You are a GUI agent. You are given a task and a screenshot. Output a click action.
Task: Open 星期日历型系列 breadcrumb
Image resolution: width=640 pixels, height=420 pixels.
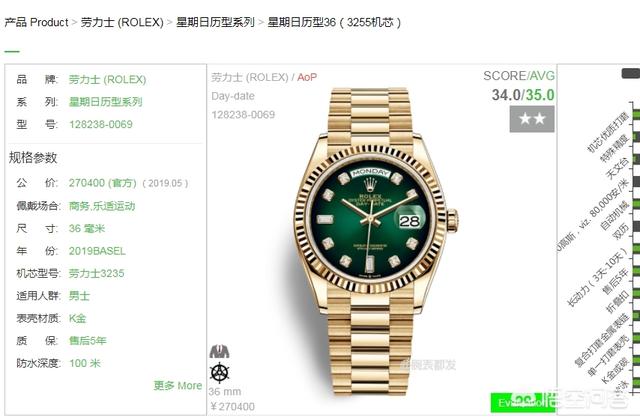(x=215, y=22)
